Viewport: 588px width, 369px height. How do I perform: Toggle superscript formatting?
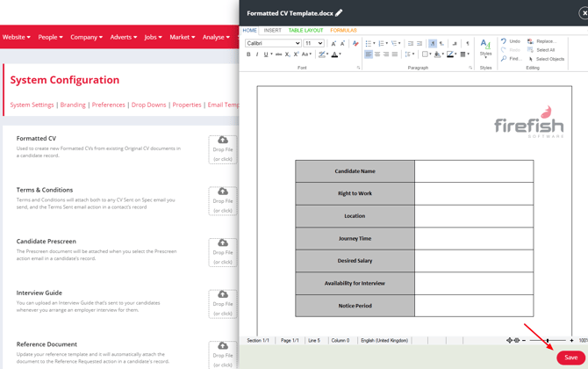pos(296,54)
